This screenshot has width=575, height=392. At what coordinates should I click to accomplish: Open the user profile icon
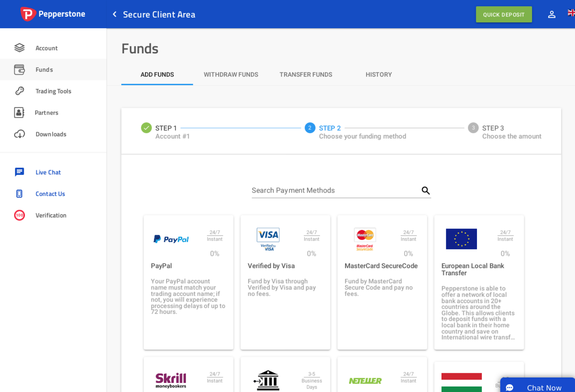tap(552, 14)
